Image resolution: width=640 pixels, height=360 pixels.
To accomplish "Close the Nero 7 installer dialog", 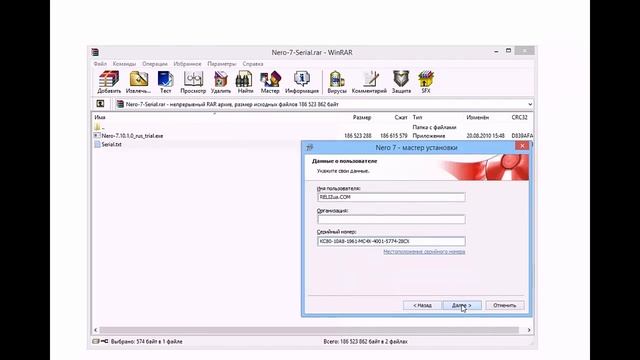I will coord(522,146).
